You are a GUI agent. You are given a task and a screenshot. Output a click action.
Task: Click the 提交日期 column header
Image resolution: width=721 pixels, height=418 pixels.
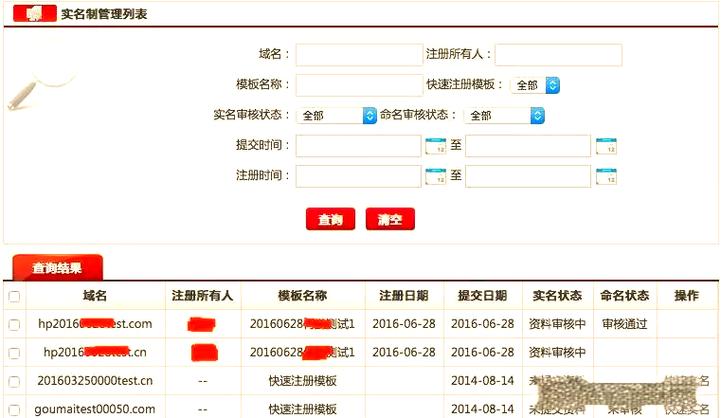pyautogui.click(x=482, y=296)
